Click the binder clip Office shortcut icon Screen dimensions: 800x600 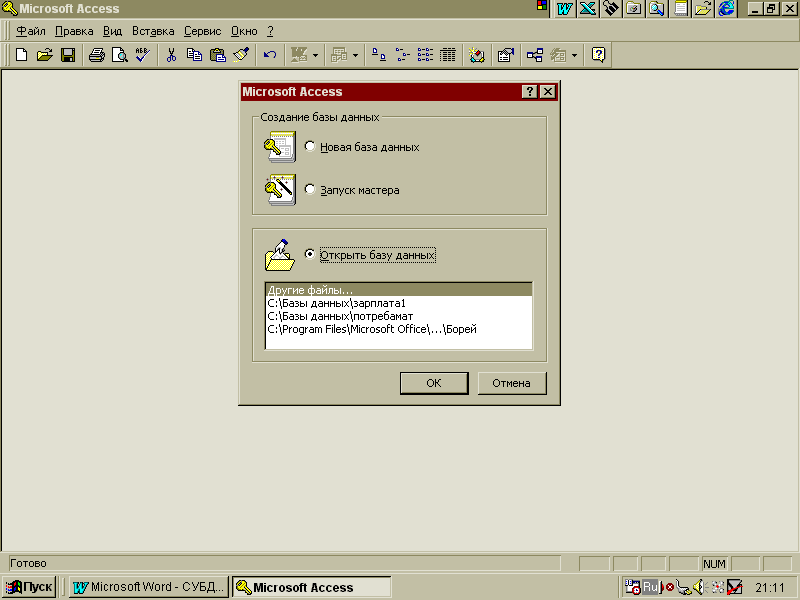[611, 8]
